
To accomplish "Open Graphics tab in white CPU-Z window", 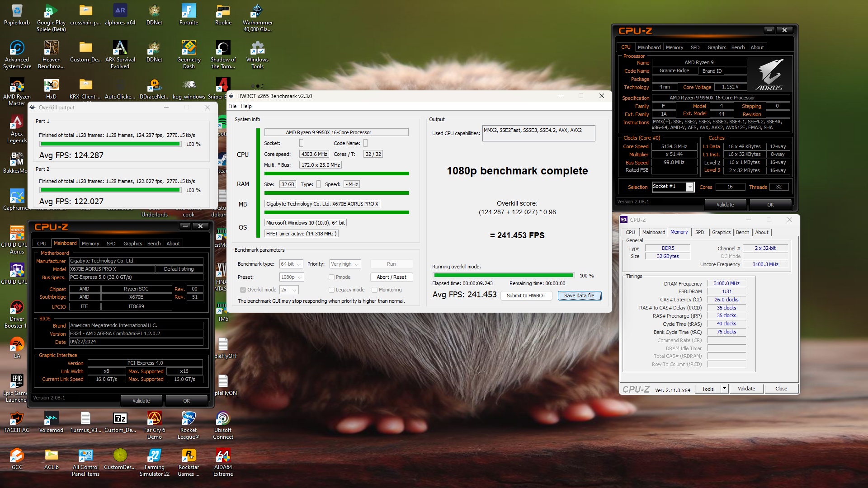I will (721, 232).
